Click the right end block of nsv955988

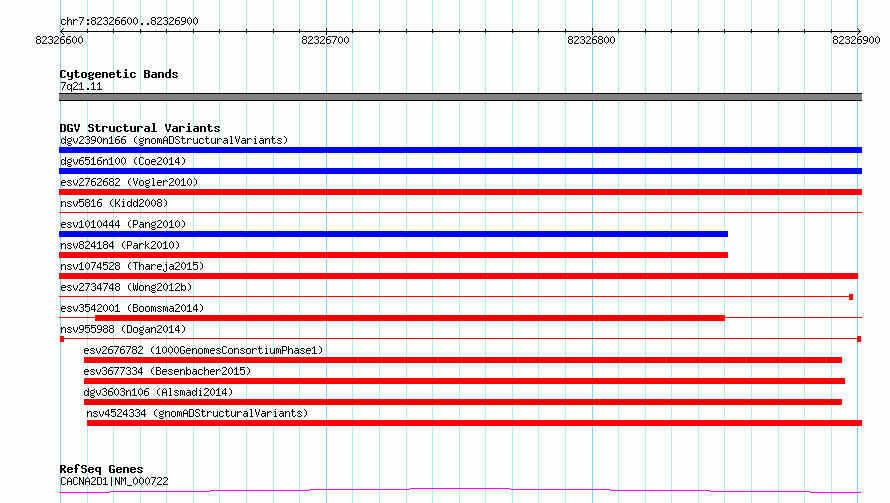(859, 339)
